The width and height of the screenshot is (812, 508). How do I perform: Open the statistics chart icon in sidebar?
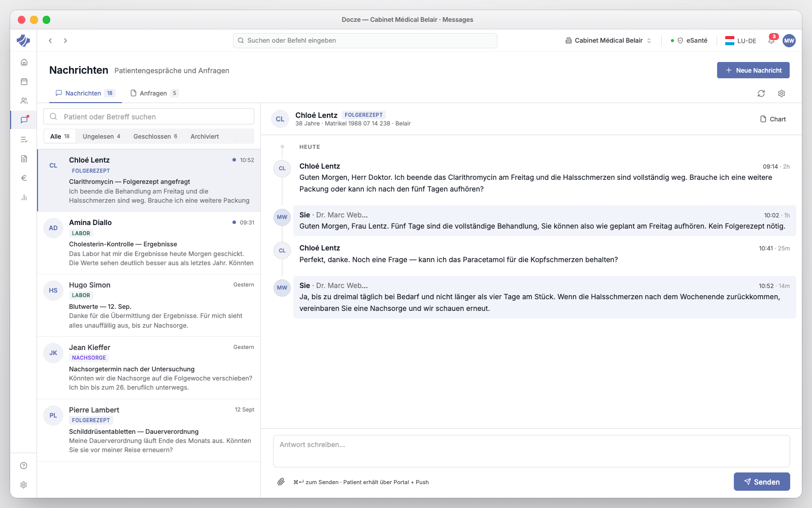click(24, 198)
